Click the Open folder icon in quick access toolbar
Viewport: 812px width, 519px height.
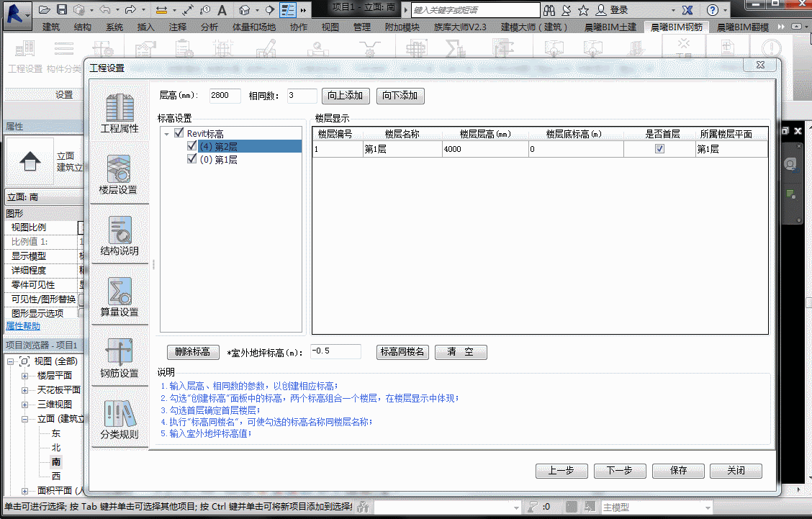point(45,10)
